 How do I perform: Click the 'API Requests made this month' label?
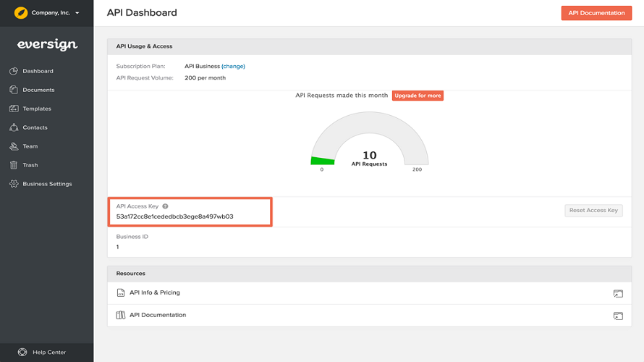[x=342, y=96]
